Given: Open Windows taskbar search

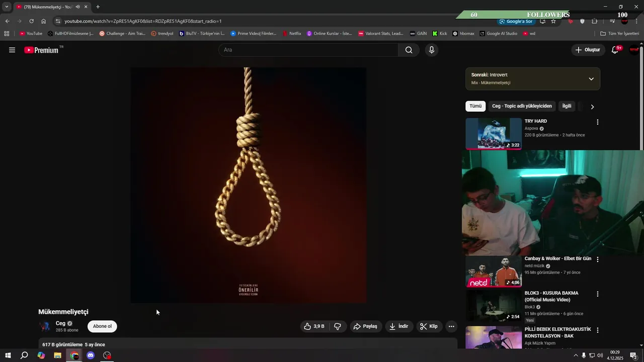Looking at the screenshot, I should coord(24,355).
